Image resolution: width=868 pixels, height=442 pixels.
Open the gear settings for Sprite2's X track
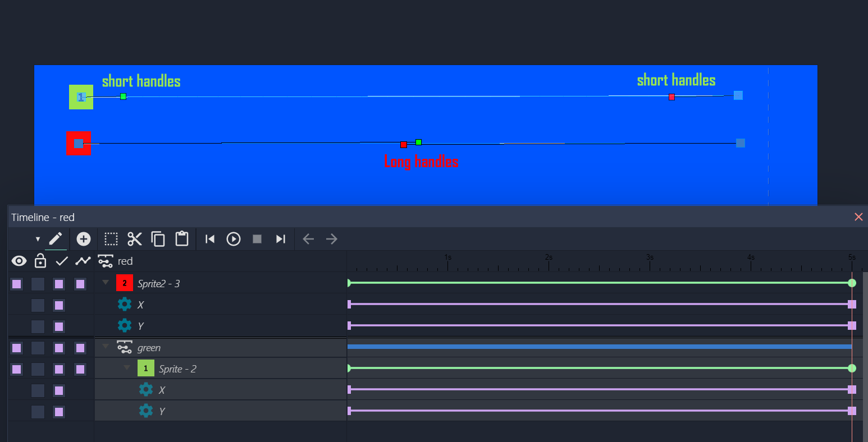(x=124, y=304)
